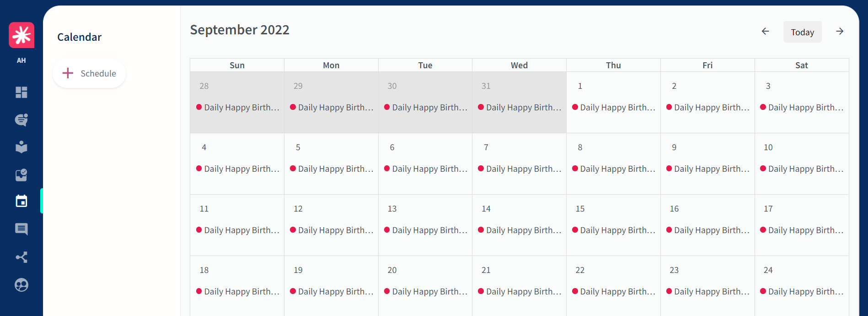Open the chat message icon in sidebar

pyautogui.click(x=21, y=229)
